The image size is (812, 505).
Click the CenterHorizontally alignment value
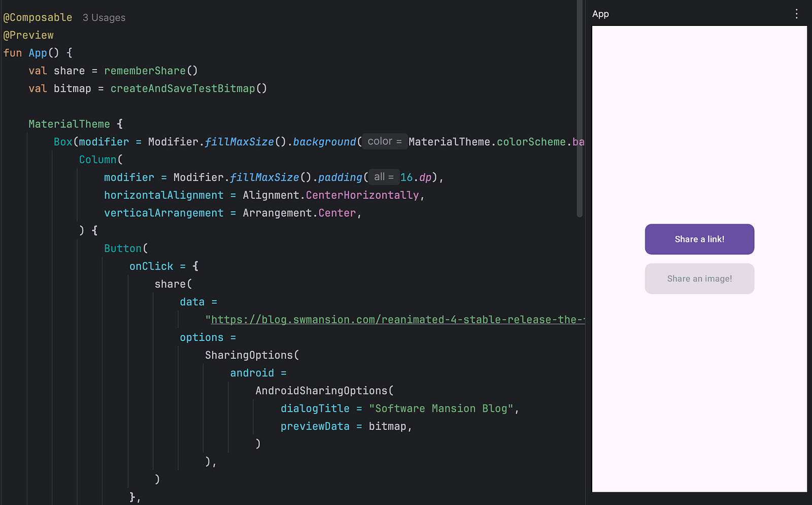click(x=362, y=195)
